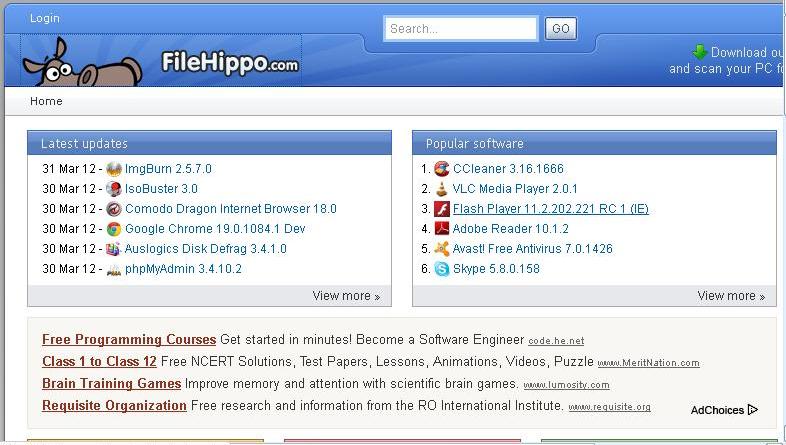Click the Skype icon

[x=442, y=269]
